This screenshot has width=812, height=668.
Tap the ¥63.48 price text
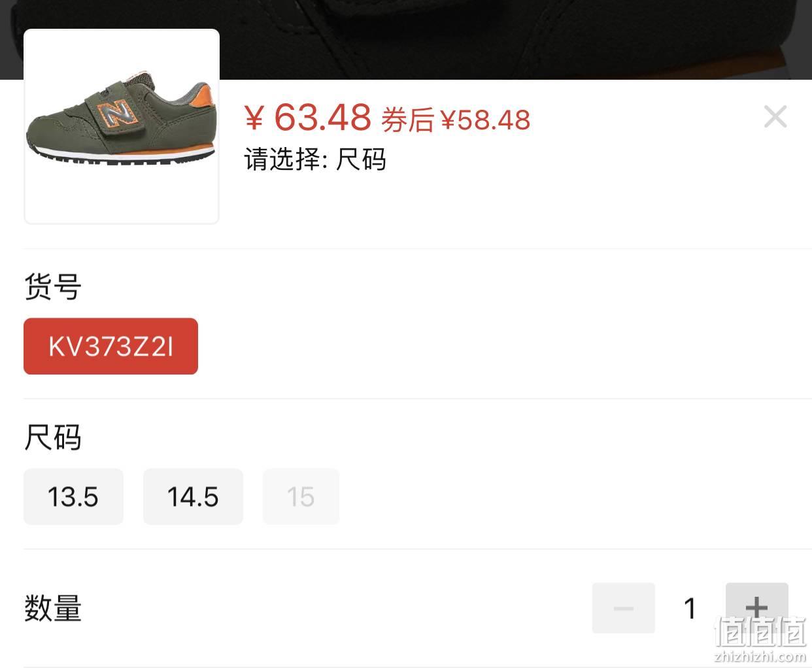point(308,118)
